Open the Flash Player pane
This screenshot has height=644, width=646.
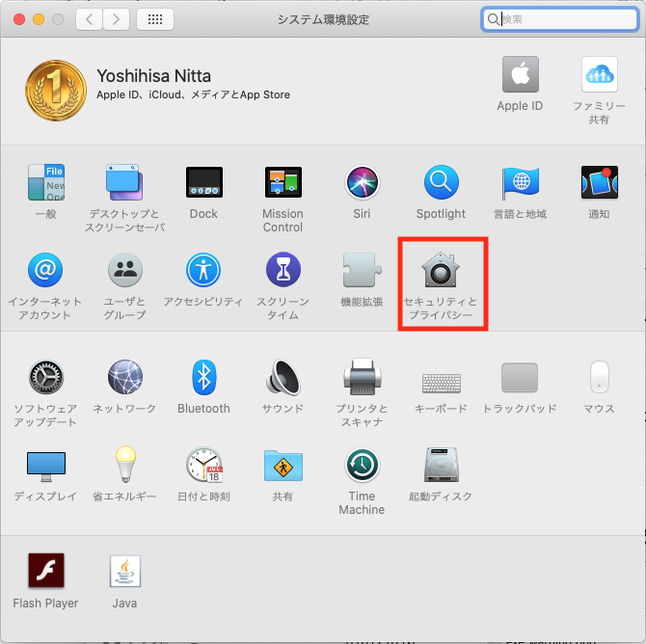pyautogui.click(x=45, y=572)
